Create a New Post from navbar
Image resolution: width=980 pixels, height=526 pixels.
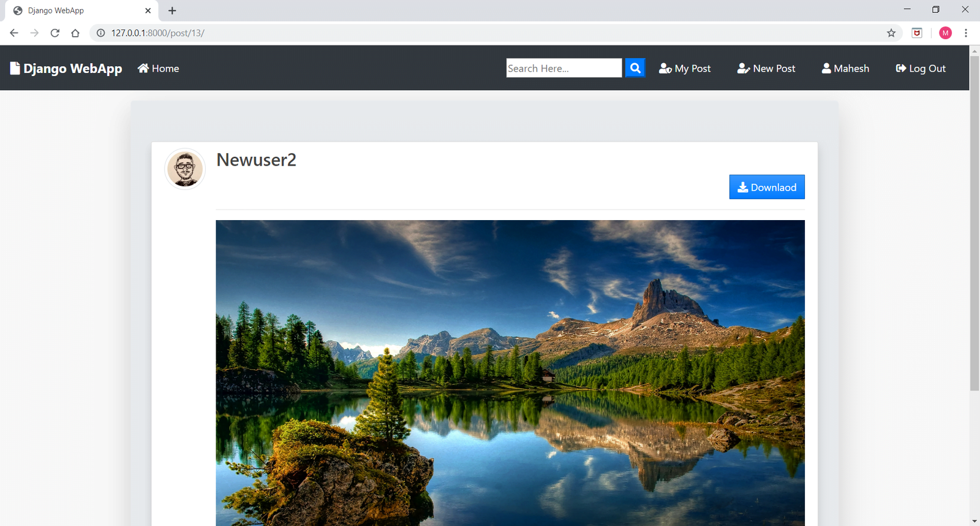(766, 69)
